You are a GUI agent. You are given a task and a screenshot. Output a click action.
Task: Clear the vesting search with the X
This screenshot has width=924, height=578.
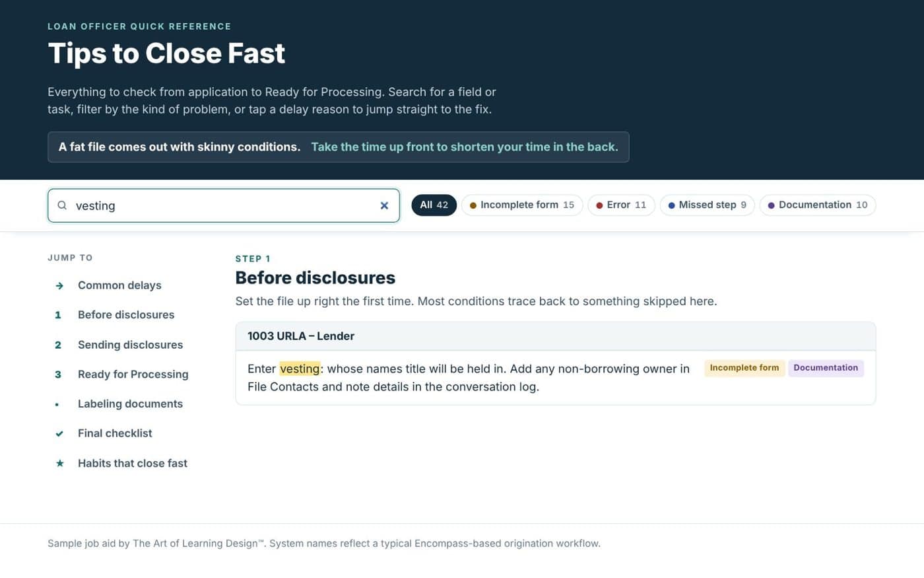coord(384,205)
